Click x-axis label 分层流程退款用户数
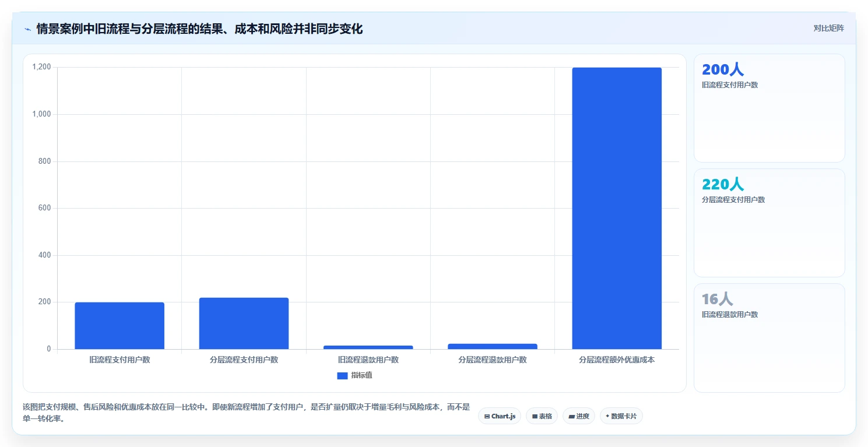The width and height of the screenshot is (868, 447). click(x=493, y=360)
